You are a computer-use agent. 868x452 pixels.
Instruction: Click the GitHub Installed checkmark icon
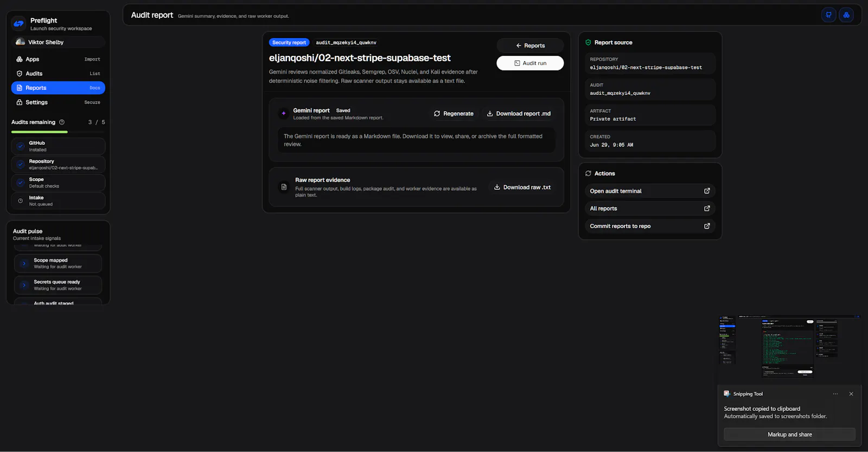tap(21, 146)
